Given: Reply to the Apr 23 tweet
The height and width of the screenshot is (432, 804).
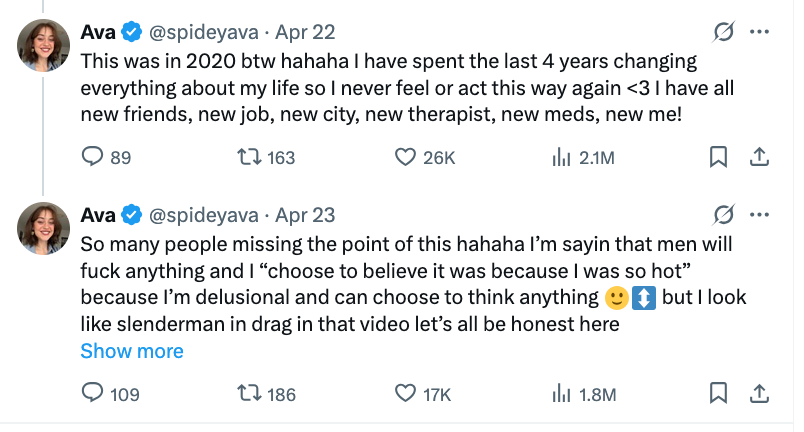Looking at the screenshot, I should coord(92,394).
